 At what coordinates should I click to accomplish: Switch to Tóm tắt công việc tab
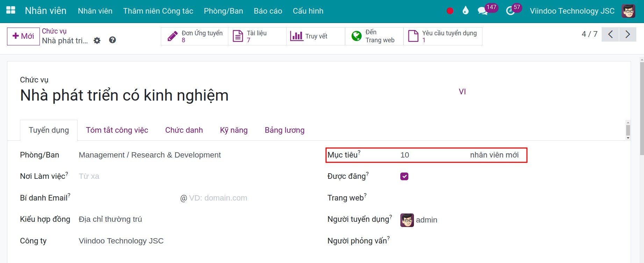point(117,130)
